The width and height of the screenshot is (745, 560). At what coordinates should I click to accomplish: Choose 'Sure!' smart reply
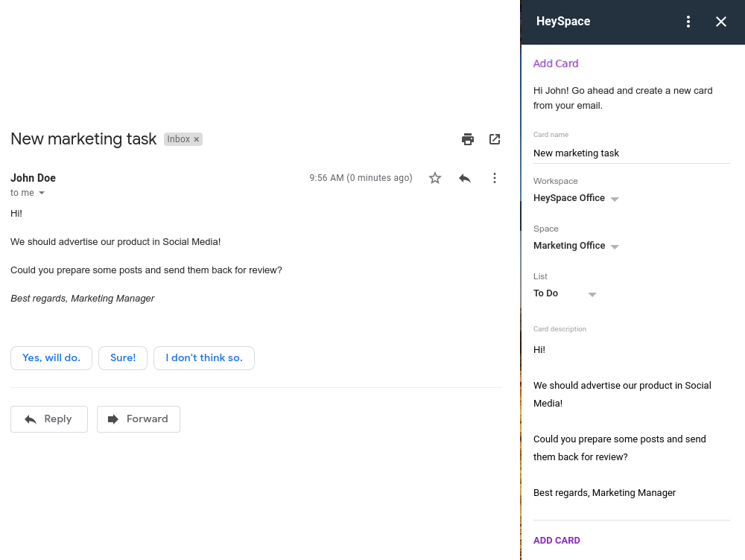[x=123, y=358]
